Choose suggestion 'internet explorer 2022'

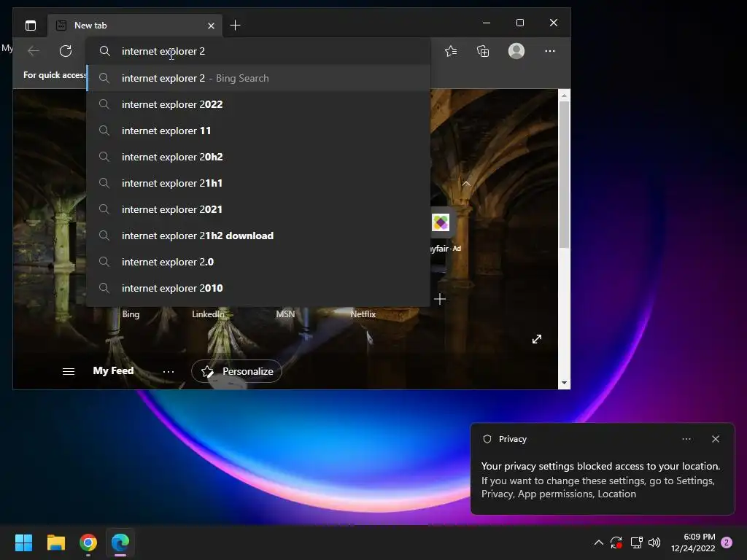coord(258,104)
